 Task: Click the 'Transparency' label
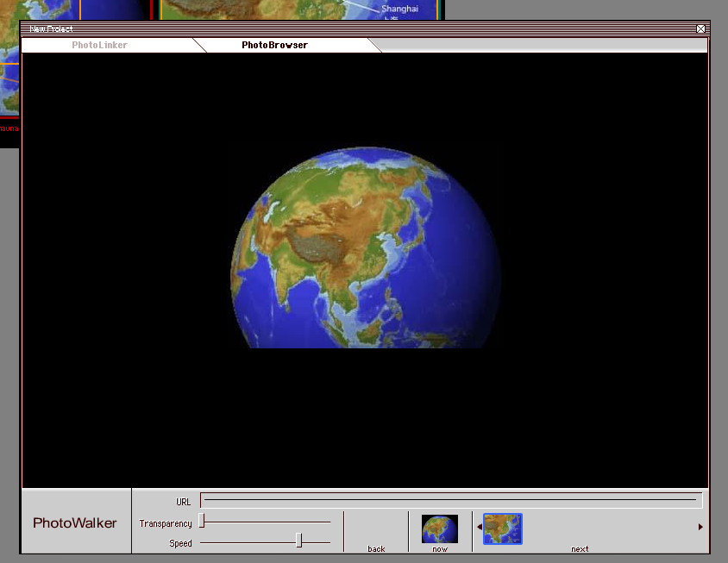click(166, 523)
